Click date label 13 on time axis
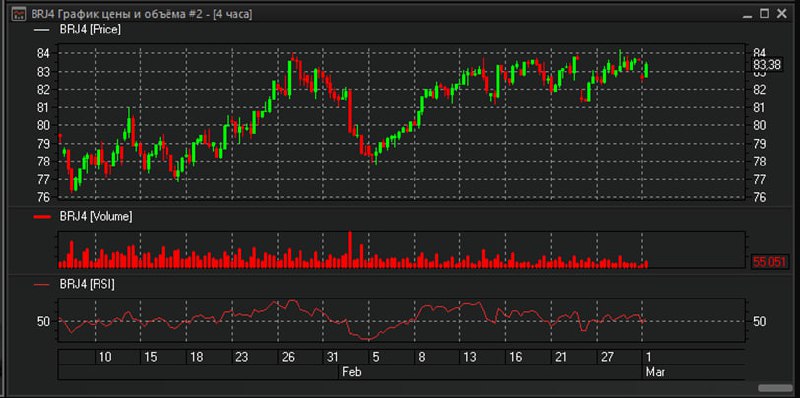 (470, 357)
